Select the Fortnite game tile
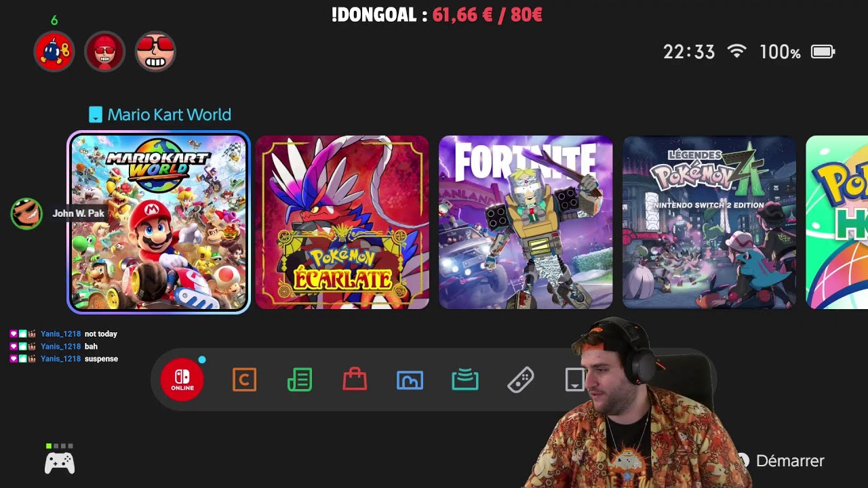The width and height of the screenshot is (868, 488). point(526,222)
